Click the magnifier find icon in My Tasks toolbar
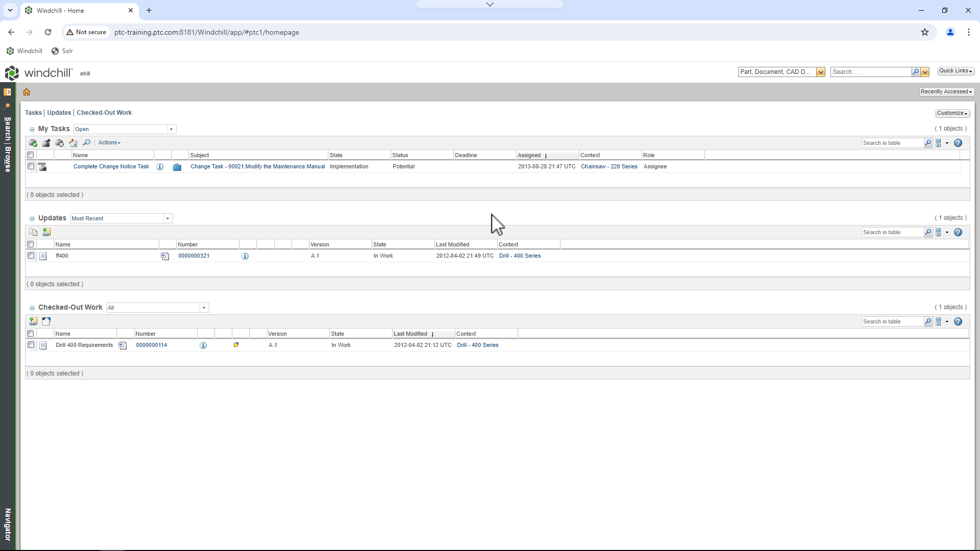This screenshot has width=980, height=551. [x=87, y=143]
